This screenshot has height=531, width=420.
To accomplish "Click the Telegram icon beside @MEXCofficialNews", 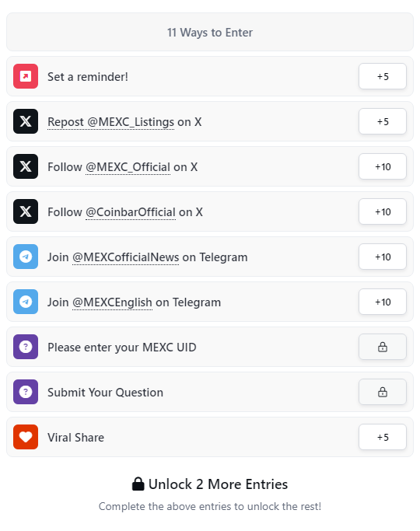I will pos(26,257).
